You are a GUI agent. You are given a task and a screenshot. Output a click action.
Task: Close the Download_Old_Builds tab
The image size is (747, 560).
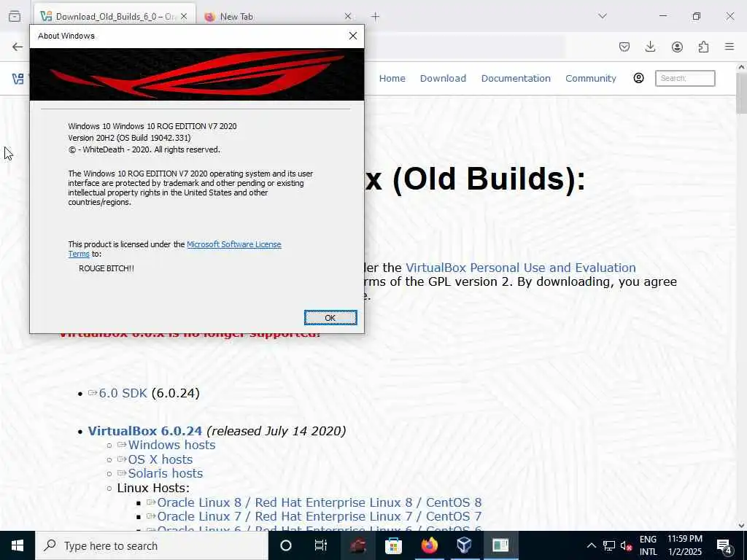click(x=184, y=17)
